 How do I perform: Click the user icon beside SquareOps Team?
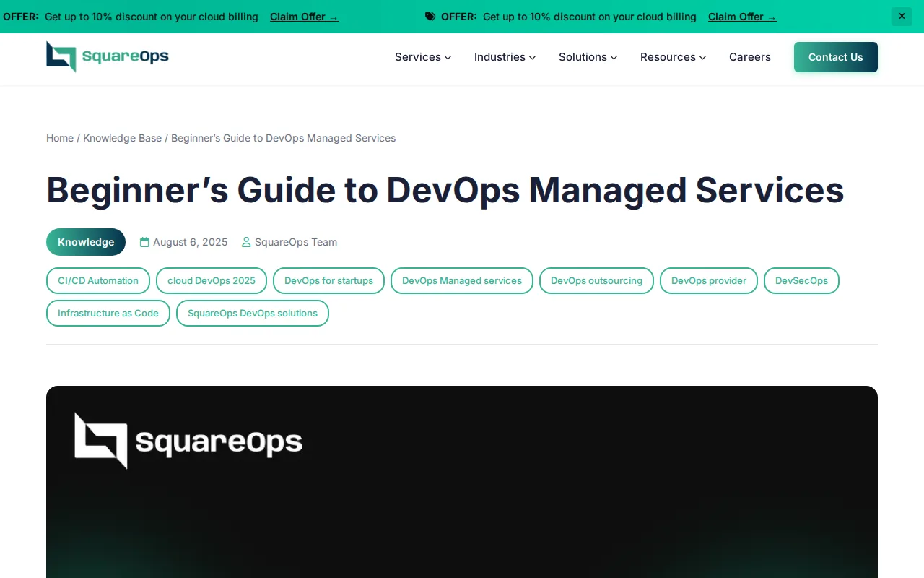click(246, 242)
